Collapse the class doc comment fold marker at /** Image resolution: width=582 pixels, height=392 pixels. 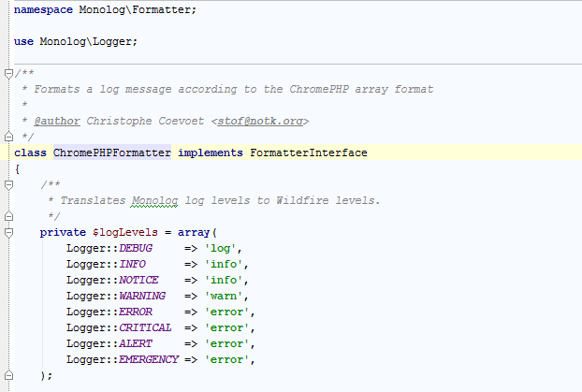click(x=9, y=74)
